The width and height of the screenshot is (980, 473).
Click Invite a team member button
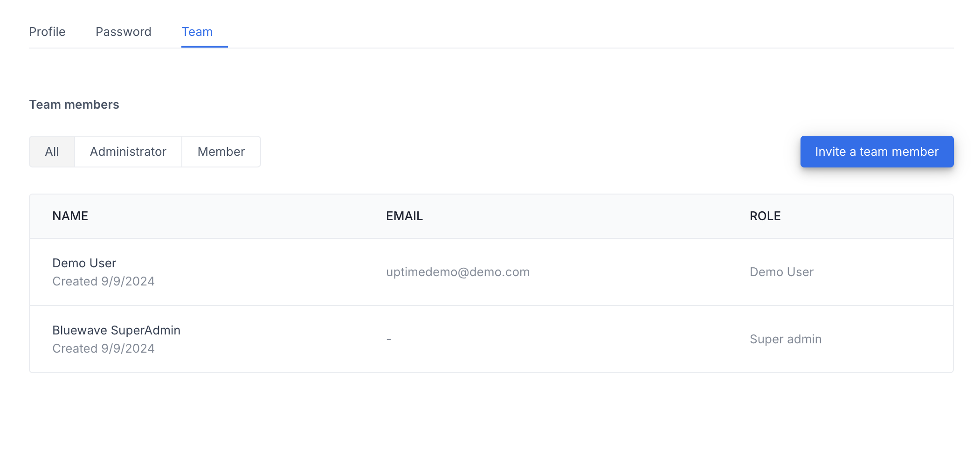pos(876,152)
